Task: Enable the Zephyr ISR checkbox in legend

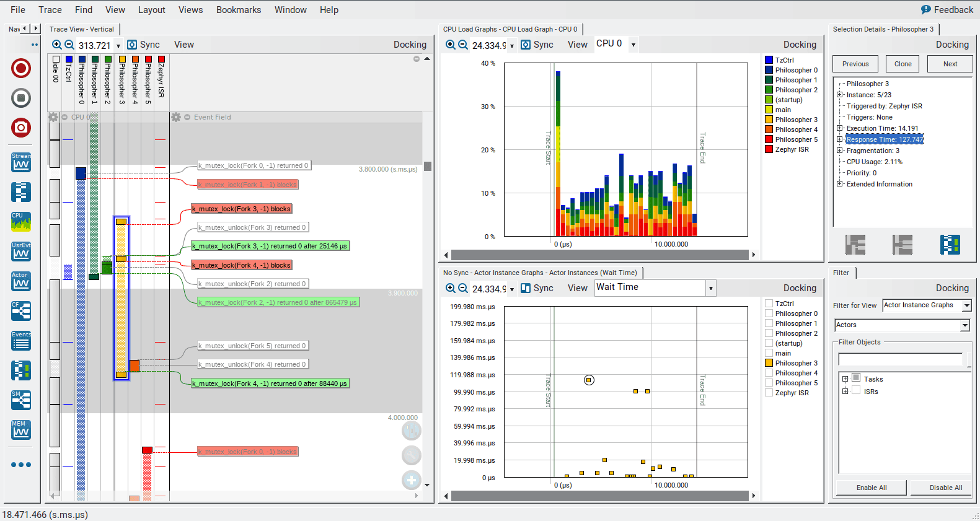Action: coord(769,393)
